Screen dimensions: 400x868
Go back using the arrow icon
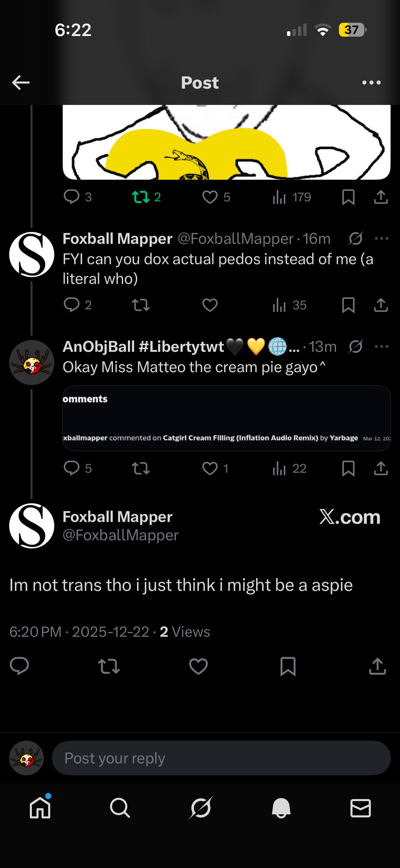click(x=21, y=83)
